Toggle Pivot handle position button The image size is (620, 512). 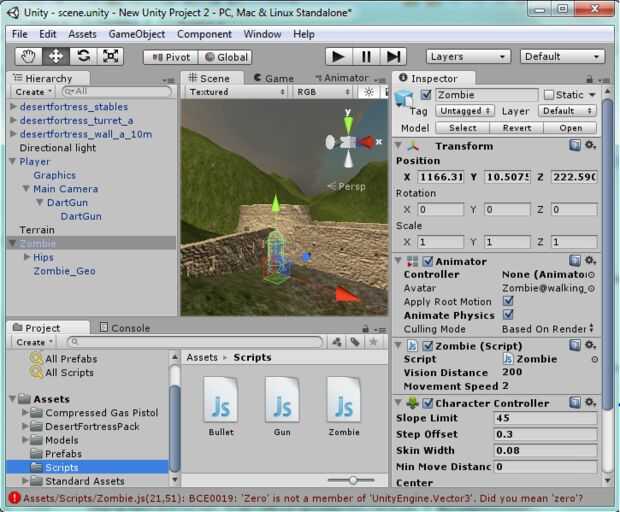(x=171, y=57)
